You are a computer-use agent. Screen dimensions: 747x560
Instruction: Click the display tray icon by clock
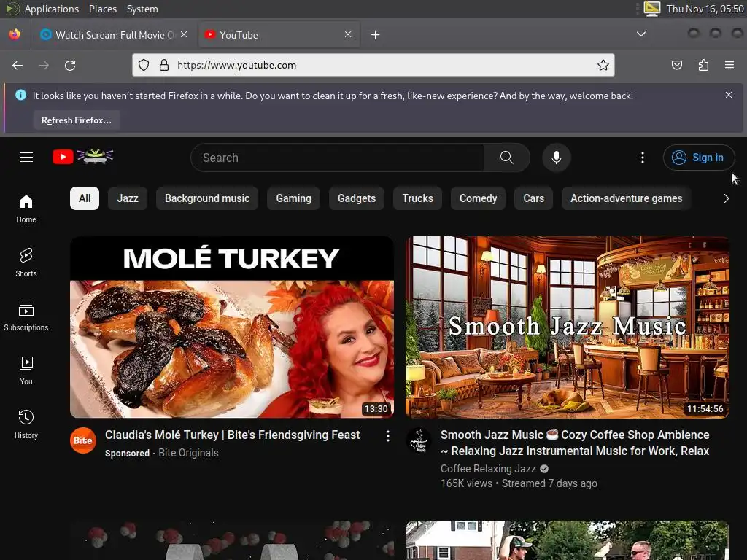pyautogui.click(x=651, y=9)
